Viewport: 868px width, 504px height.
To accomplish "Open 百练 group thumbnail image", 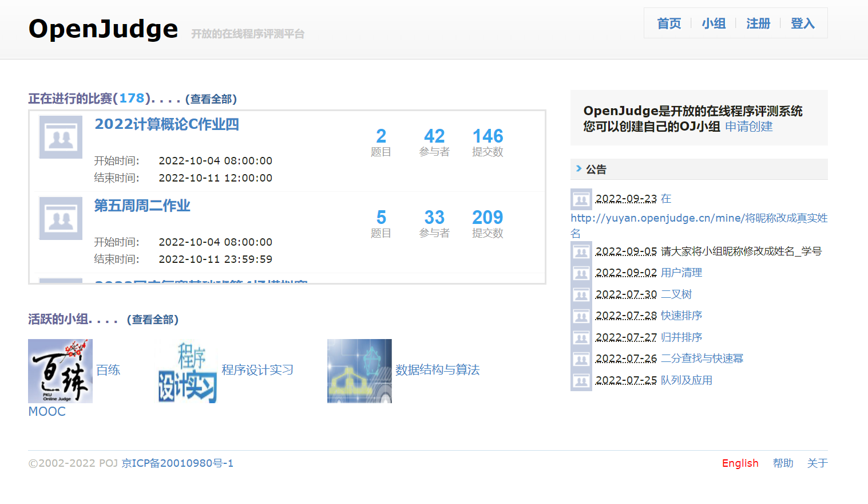I will coord(60,371).
